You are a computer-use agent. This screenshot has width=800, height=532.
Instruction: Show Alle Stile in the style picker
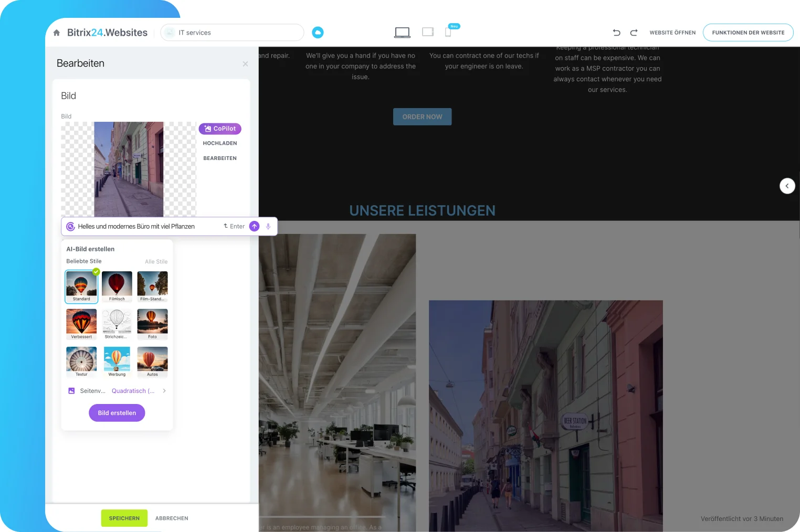[x=156, y=261]
